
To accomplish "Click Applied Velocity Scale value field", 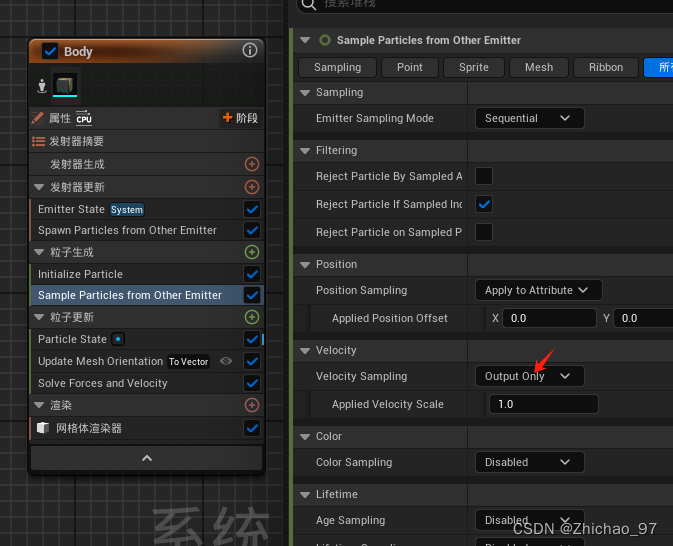I will (543, 404).
